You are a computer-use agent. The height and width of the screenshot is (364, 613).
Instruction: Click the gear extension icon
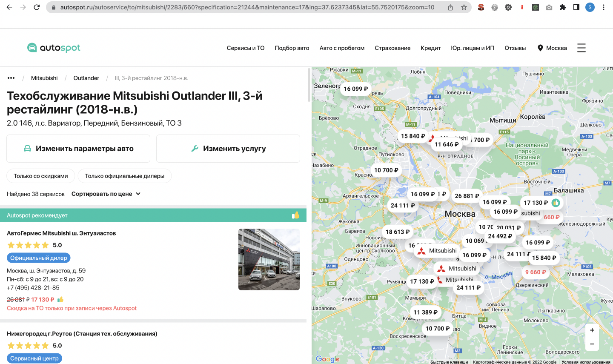[x=508, y=7]
